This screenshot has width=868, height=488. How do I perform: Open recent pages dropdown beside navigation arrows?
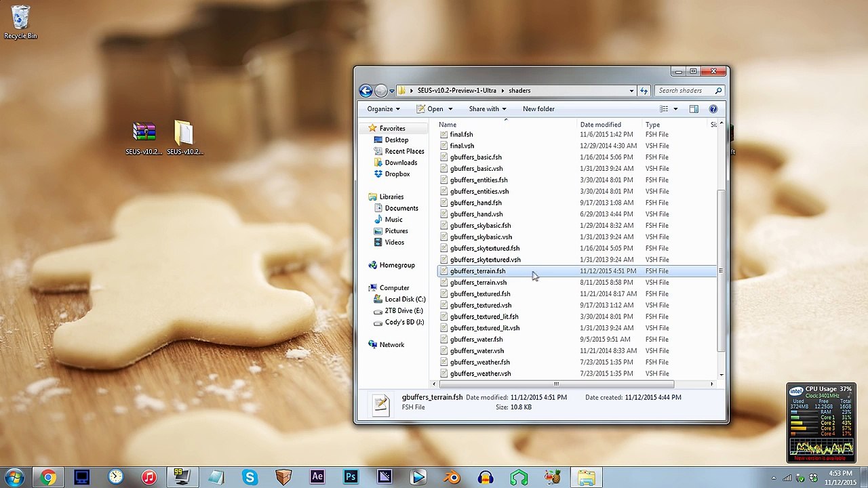tap(392, 91)
